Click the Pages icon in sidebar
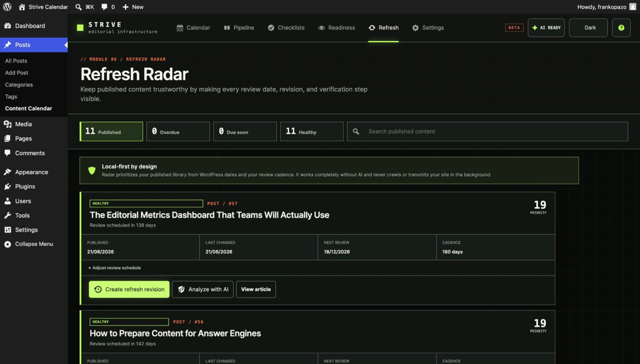 point(8,139)
